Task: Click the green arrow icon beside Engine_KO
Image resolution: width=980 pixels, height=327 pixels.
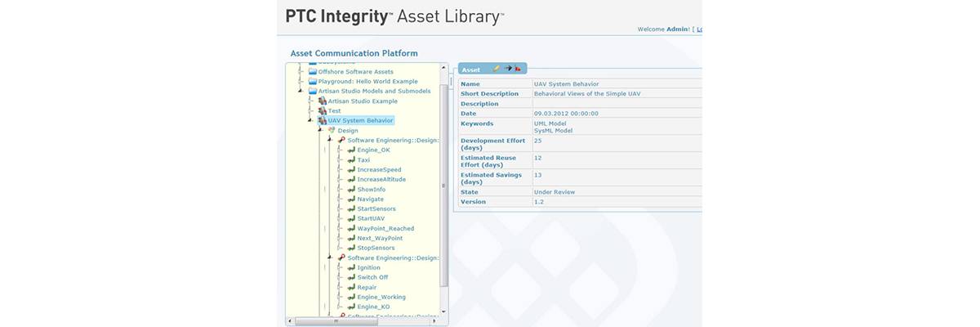Action: coord(351,307)
